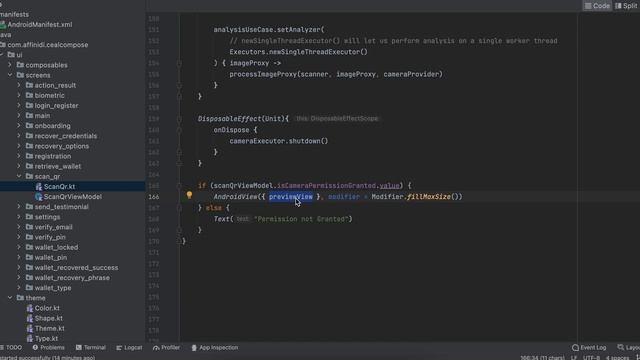
Task: Select the wallet_recovery_phrase folder
Action: point(72,278)
